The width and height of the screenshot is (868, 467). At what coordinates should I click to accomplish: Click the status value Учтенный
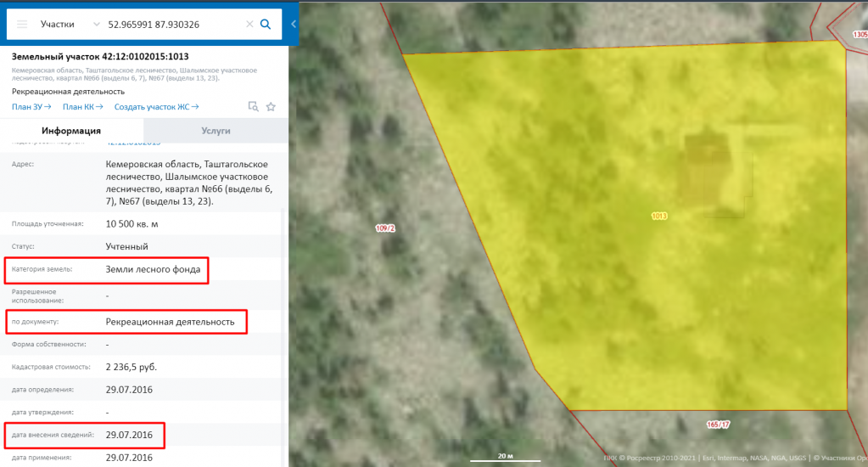[126, 246]
